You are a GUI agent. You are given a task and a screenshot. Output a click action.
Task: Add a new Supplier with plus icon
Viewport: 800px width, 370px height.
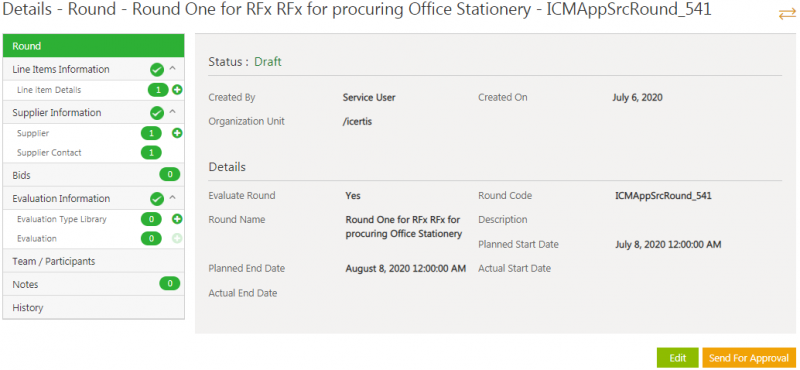(177, 133)
